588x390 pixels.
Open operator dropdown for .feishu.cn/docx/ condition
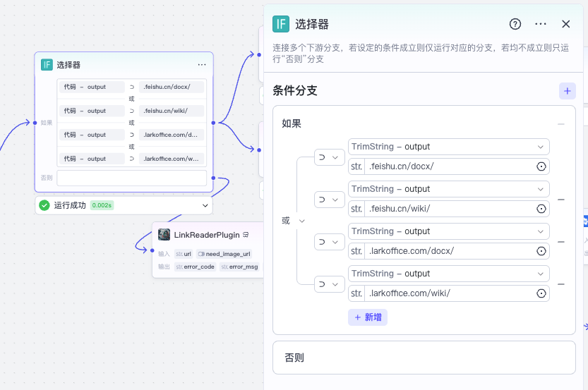(328, 157)
